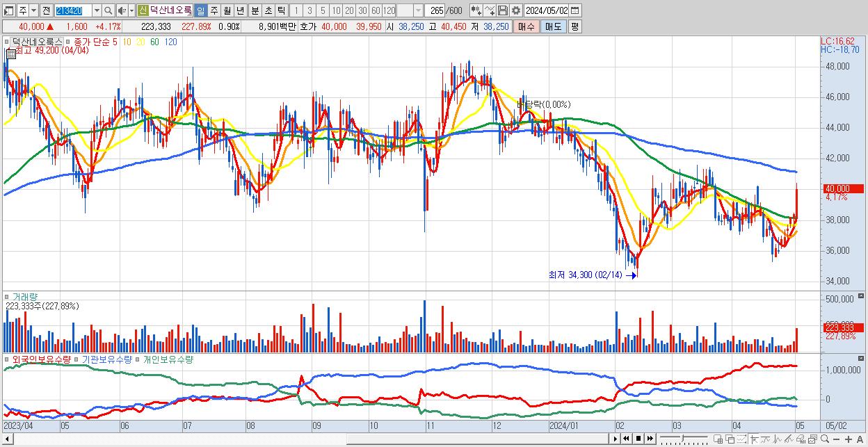Click the indicator wave icon after the crosshair

point(765,439)
